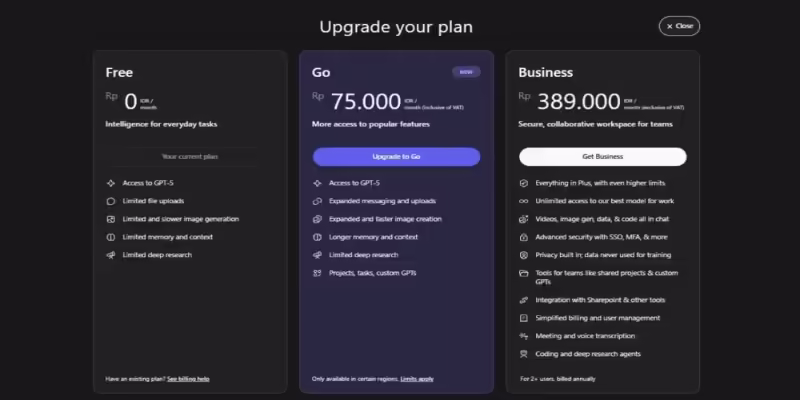Click the Coding and deep research agents icon
This screenshot has height=400, width=800.
[524, 354]
